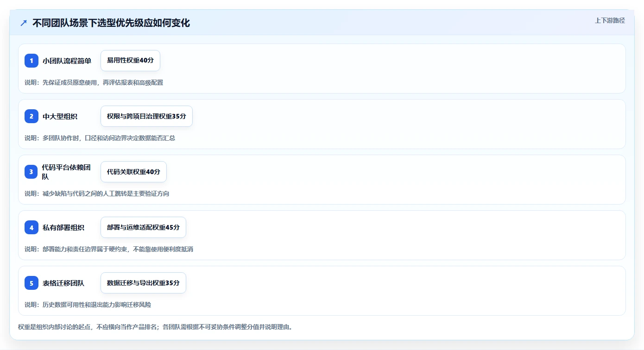
Task: Click the arrow icon beside the title
Action: [24, 23]
